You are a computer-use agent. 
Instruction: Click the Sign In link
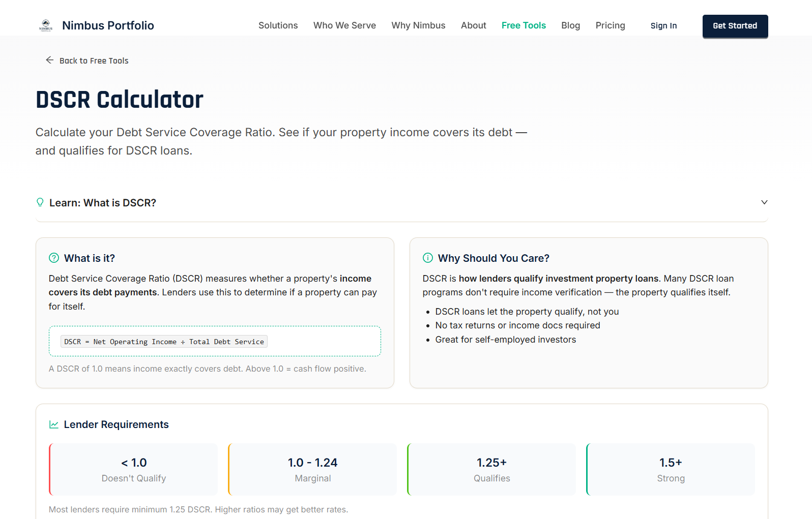pyautogui.click(x=663, y=26)
